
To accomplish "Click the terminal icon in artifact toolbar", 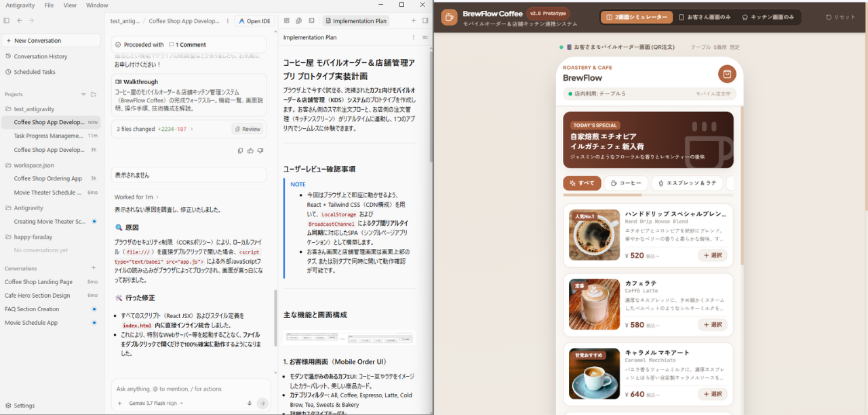I will coord(311,21).
